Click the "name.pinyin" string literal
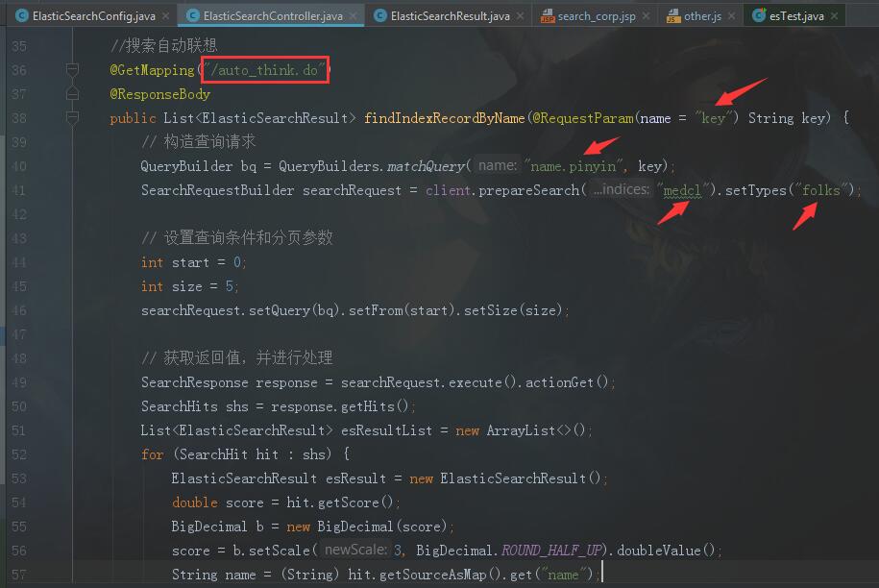 (574, 166)
